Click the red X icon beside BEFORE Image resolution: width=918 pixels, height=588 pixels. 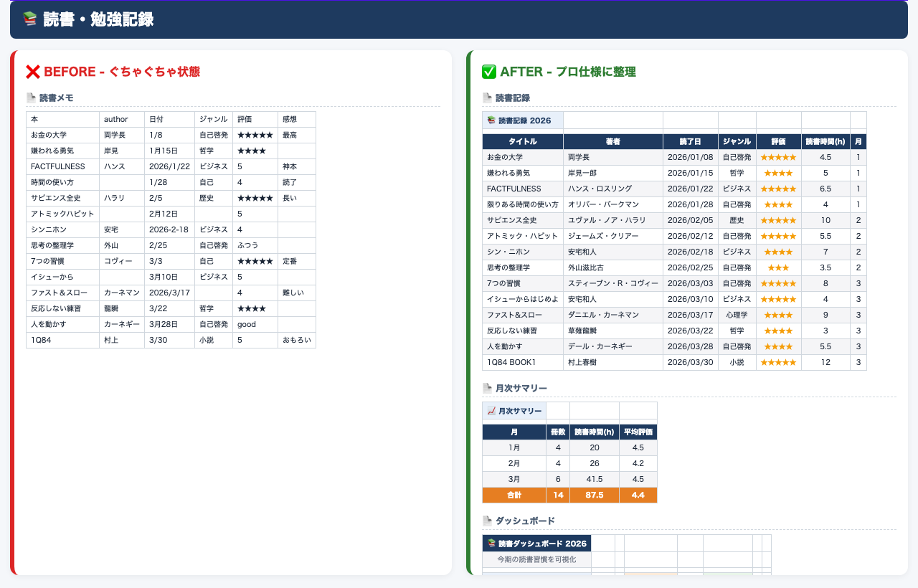coord(33,72)
